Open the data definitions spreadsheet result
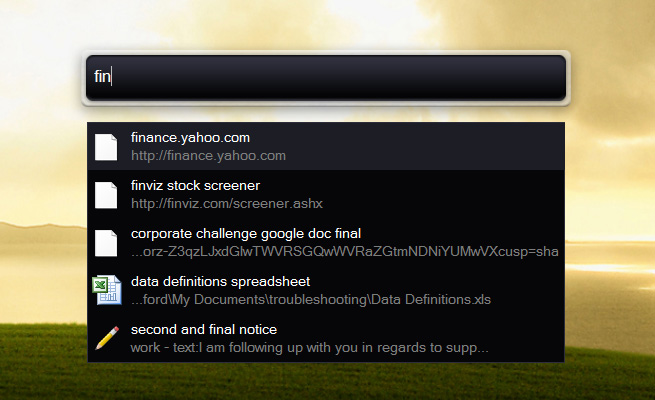The image size is (655, 400). pyautogui.click(x=326, y=290)
